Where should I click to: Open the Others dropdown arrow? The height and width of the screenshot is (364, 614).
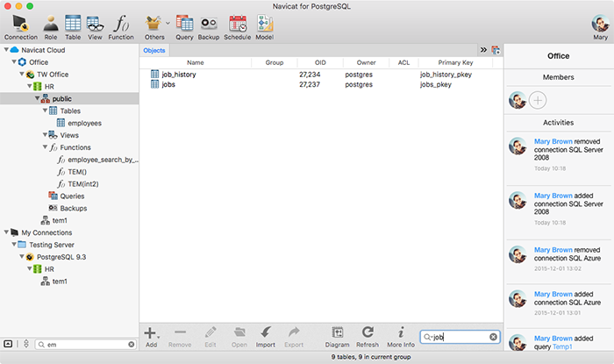168,23
